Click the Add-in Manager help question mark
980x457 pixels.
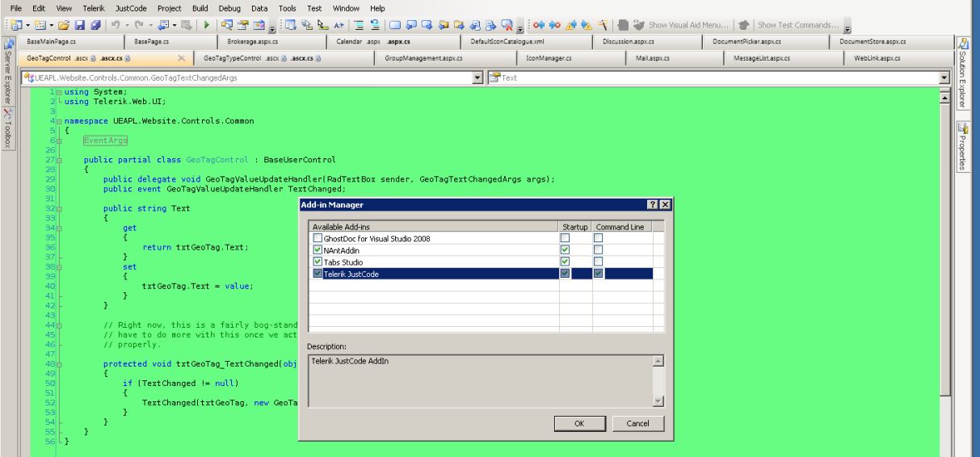click(653, 206)
